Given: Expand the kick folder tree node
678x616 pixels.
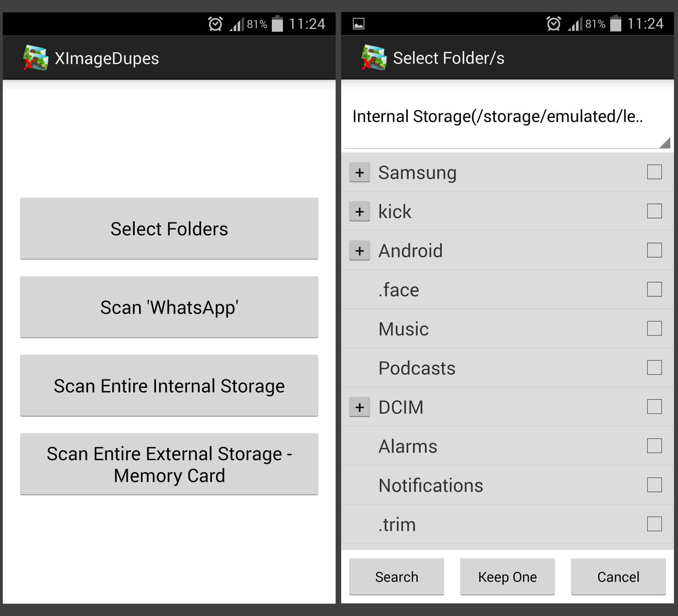Looking at the screenshot, I should coord(360,211).
